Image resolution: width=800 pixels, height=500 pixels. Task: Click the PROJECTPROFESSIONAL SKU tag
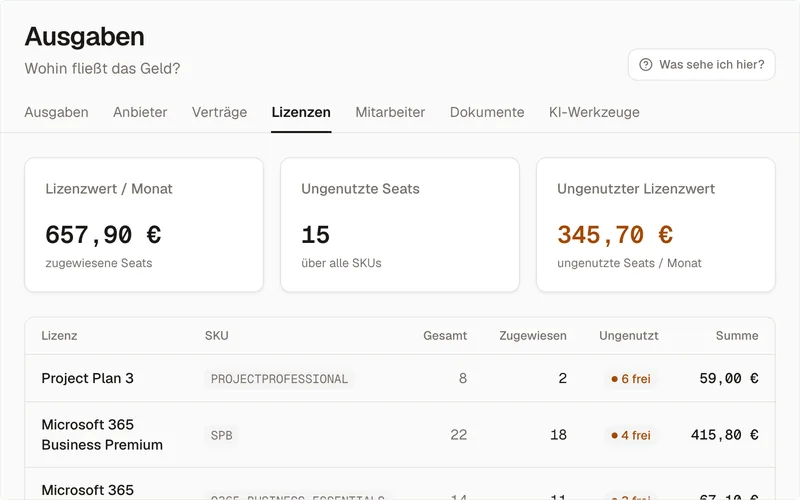[x=279, y=379]
